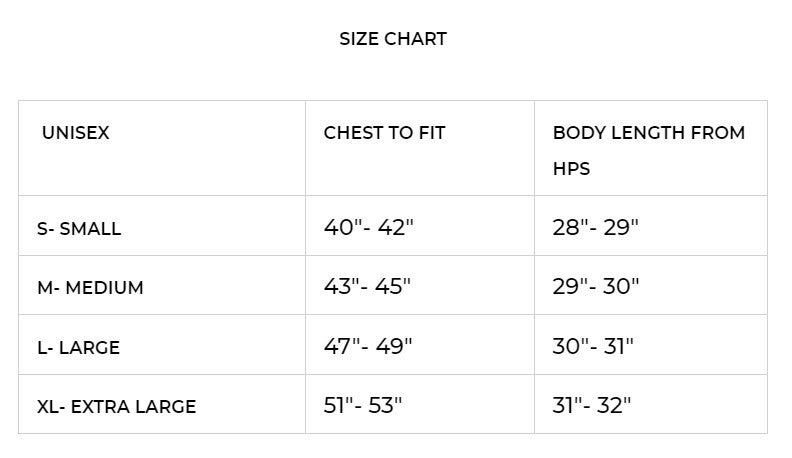792x458 pixels.
Task: Click the 40"- 42" chest value
Action: [368, 227]
